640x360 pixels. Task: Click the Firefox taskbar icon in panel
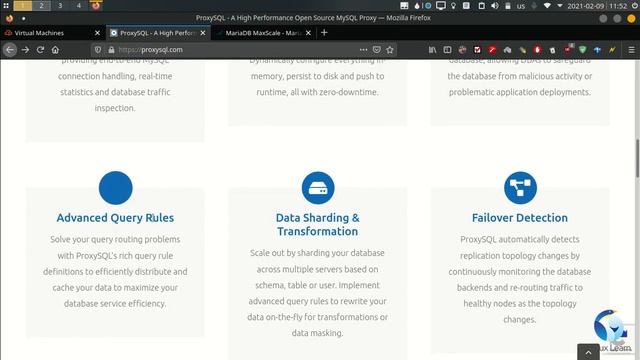pos(96,5)
